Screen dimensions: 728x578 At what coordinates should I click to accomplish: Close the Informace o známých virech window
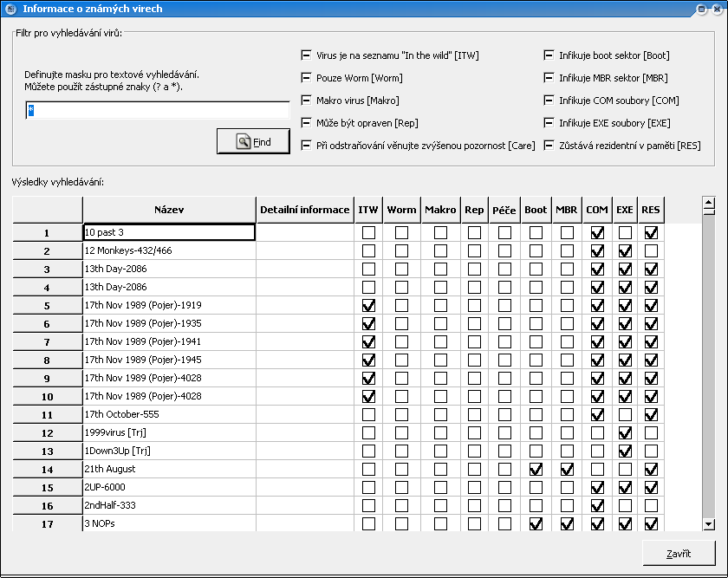click(x=718, y=9)
